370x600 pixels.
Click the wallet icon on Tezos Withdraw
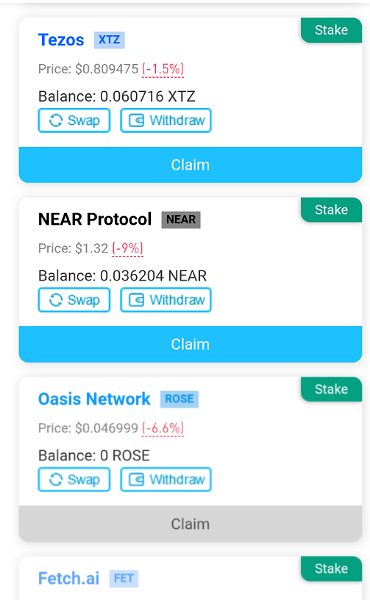(136, 121)
